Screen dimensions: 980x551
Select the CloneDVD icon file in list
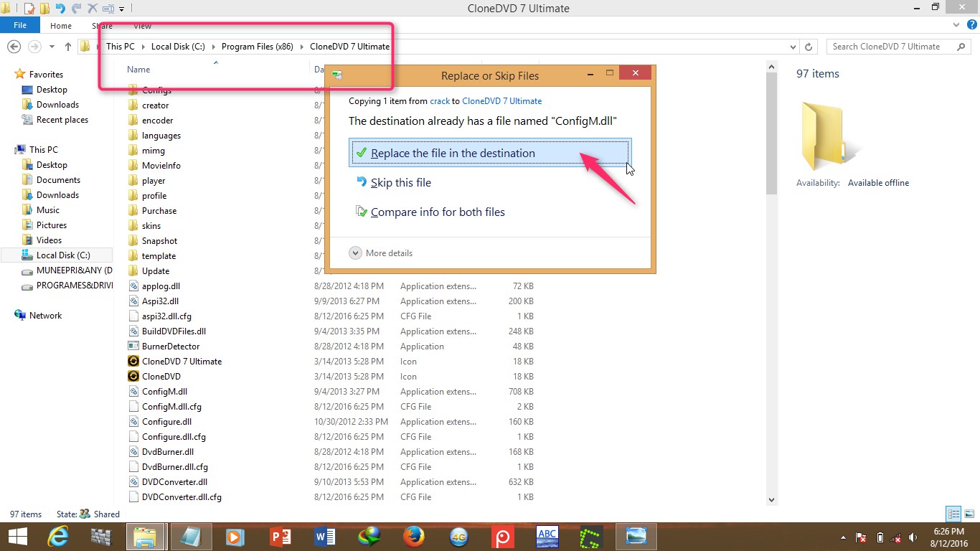click(133, 376)
